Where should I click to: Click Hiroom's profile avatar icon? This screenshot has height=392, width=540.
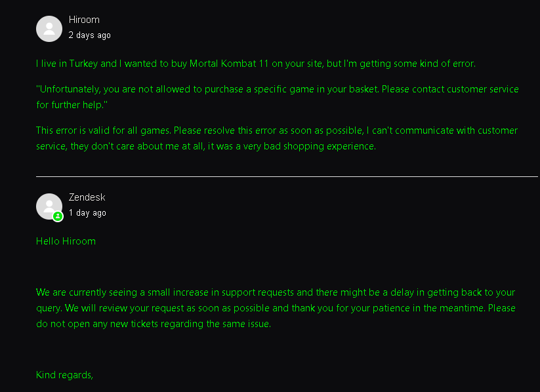(x=49, y=29)
